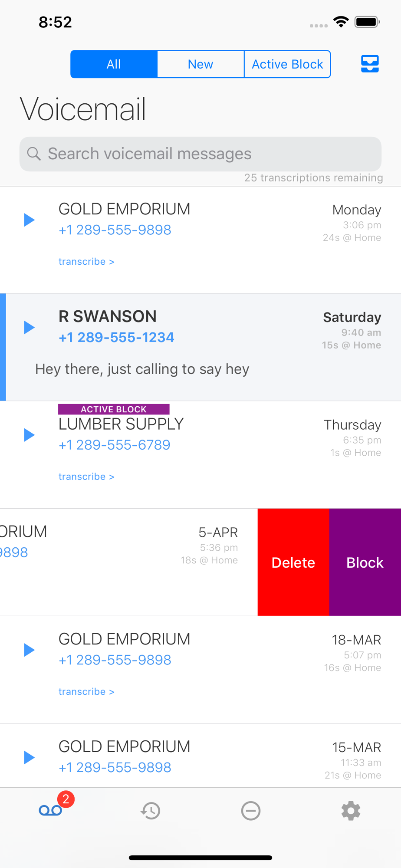Expand transcribe for LUMBER SUPPLY message
Screen dimensions: 401x868
tap(86, 477)
